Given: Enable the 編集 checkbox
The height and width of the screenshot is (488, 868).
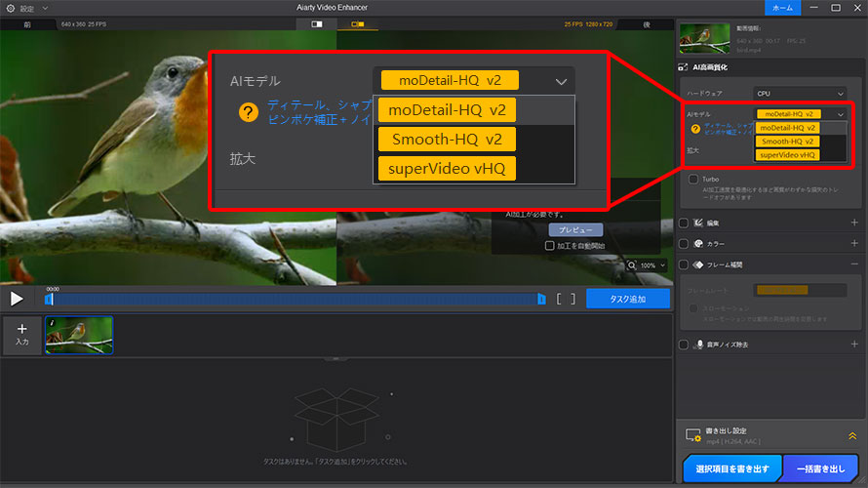Looking at the screenshot, I should tap(684, 223).
